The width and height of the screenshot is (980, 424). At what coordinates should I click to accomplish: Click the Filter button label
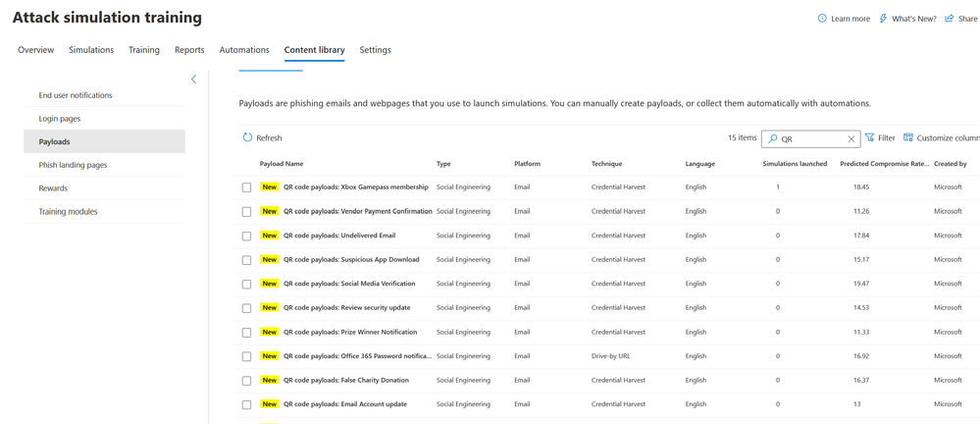coord(886,138)
